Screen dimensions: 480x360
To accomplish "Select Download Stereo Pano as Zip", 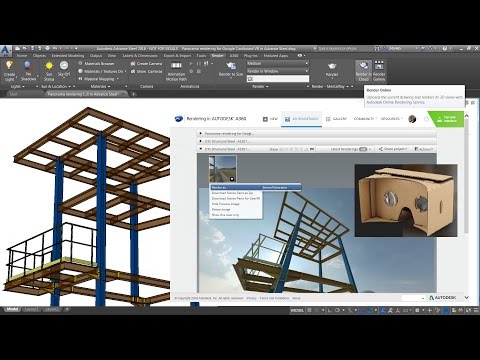I will tap(232, 193).
